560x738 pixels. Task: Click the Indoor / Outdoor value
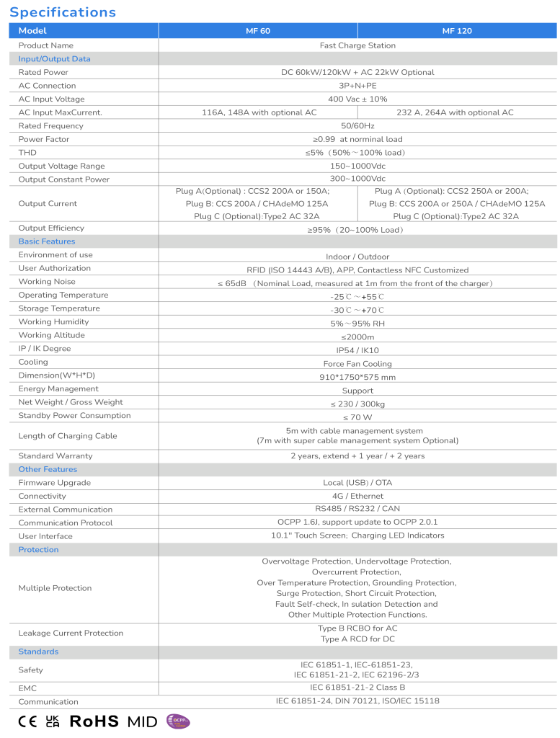pos(357,257)
